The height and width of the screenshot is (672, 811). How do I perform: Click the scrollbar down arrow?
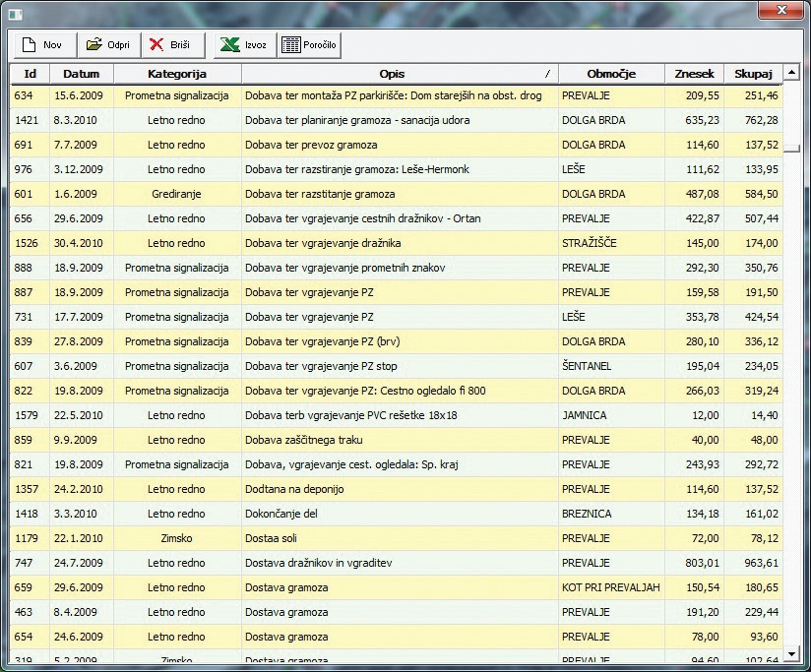tap(791, 654)
